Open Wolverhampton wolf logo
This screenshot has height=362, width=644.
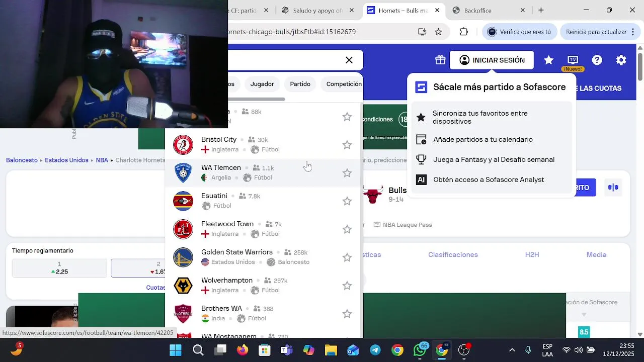pos(183,286)
